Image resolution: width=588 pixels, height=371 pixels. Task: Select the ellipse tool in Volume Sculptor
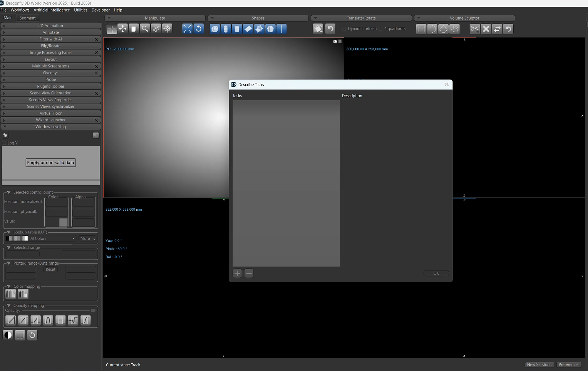click(432, 29)
